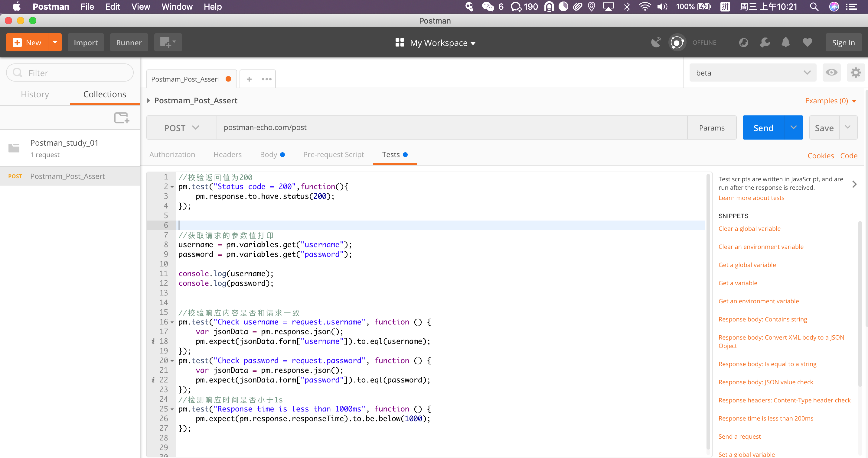Expand the Postmam_Post_Assert request description triangle
Screen dimensions: 868x458
tap(148, 100)
